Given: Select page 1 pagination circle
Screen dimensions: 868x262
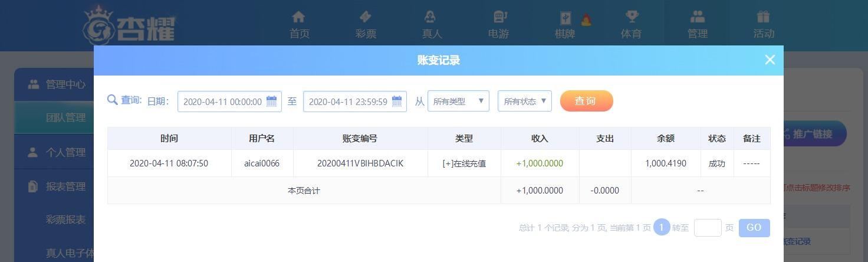Looking at the screenshot, I should tap(662, 227).
